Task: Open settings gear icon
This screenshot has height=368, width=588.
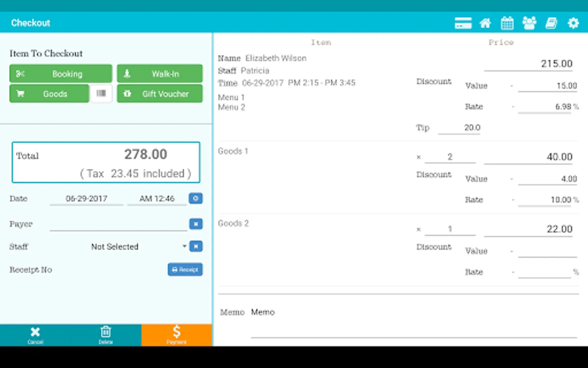Action: tap(573, 23)
